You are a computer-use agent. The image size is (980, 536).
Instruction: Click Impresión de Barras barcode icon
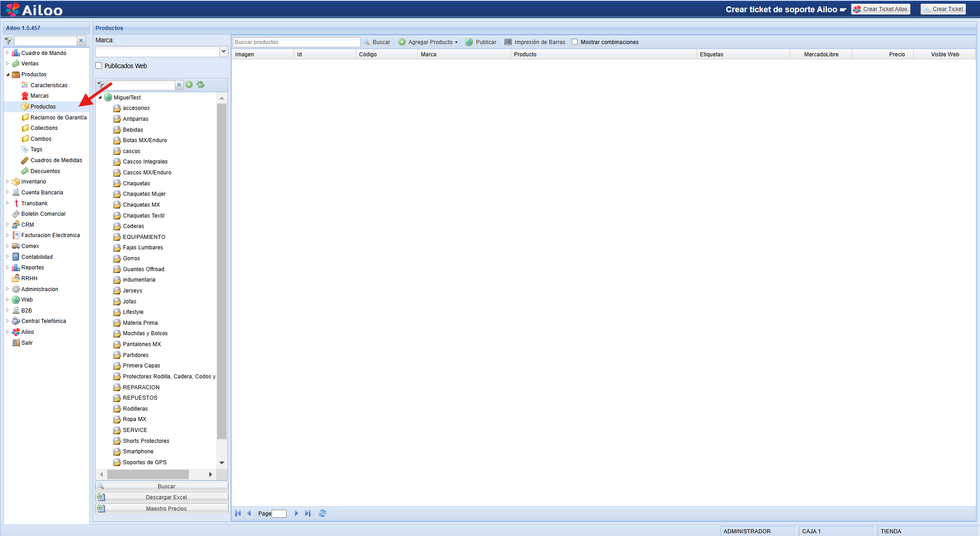(x=508, y=42)
